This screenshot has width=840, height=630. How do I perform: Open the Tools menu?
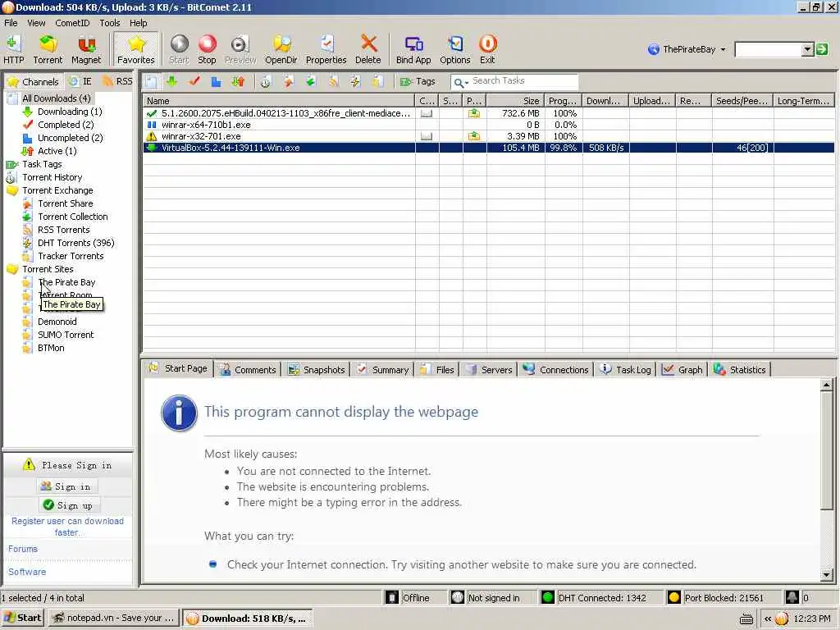tap(110, 23)
